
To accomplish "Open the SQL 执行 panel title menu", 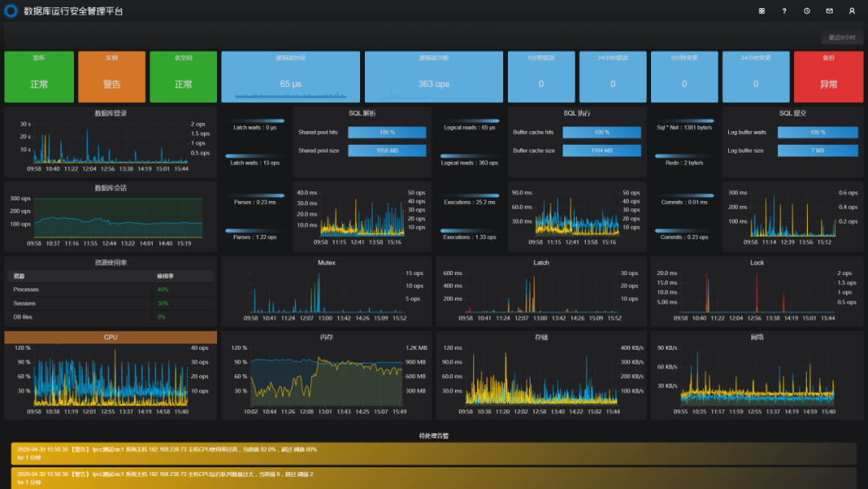I will tap(577, 113).
